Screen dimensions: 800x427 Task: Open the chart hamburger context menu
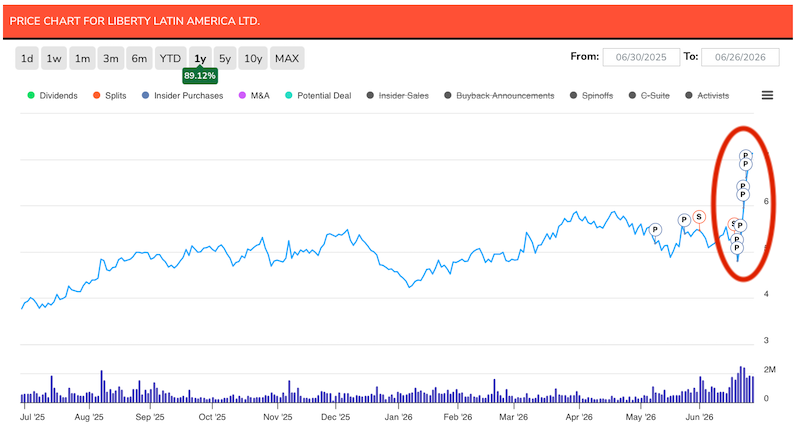pos(767,95)
